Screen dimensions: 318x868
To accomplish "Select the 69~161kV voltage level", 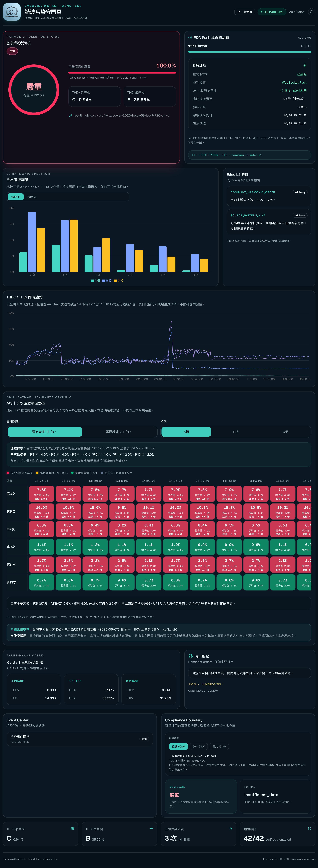I will point(199,746).
